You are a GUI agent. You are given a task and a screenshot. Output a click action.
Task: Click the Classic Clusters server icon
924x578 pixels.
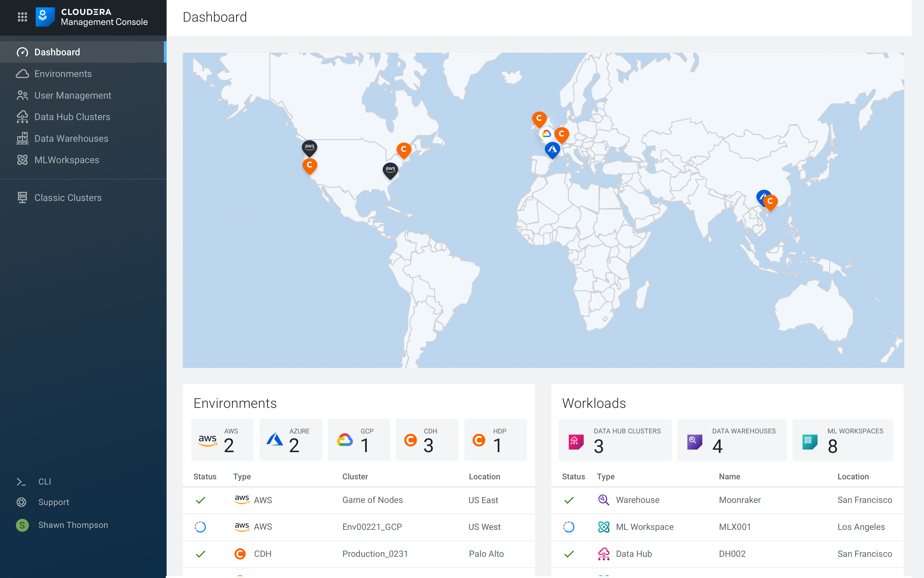(x=22, y=198)
